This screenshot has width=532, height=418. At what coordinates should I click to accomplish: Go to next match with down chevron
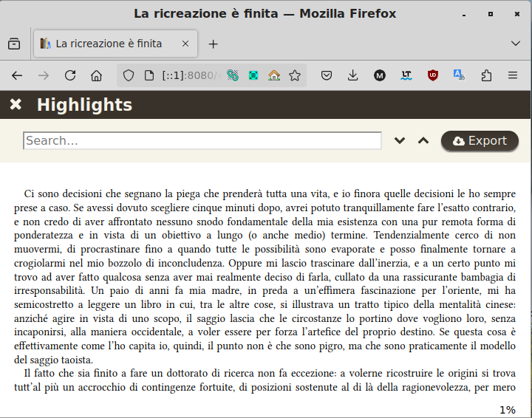(400, 140)
